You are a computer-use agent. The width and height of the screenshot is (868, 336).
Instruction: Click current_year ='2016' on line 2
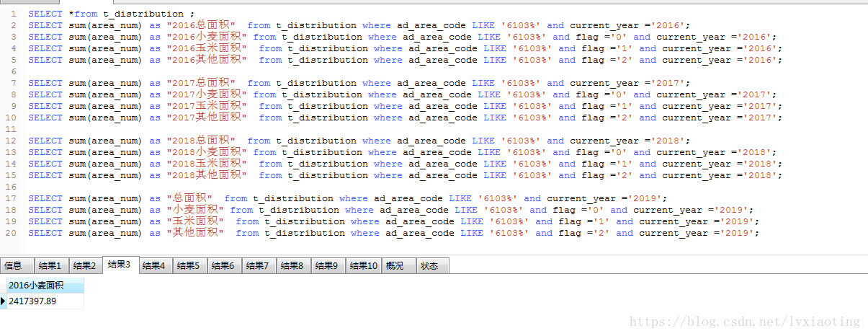pyautogui.click(x=628, y=25)
